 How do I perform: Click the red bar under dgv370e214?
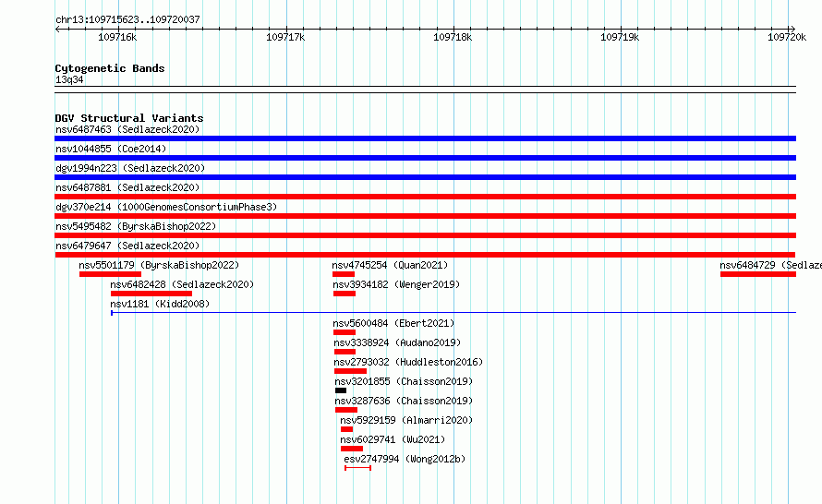[x=425, y=216]
